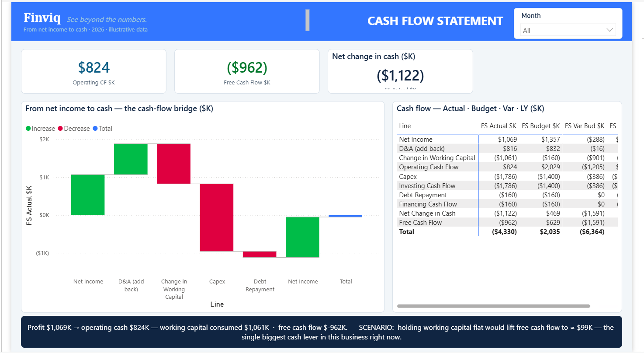The height and width of the screenshot is (353, 644).
Task: Sort table by the Line column header
Action: [x=405, y=126]
